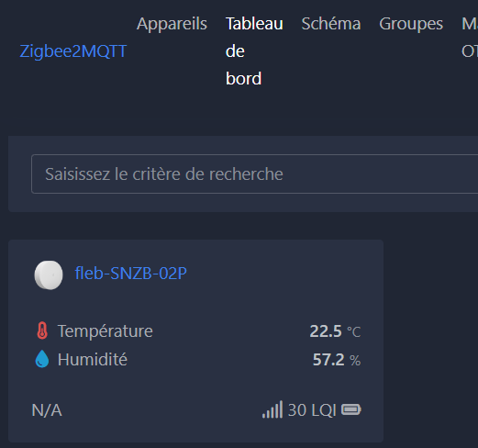Click the blue humidity droplet icon
The height and width of the screenshot is (448, 478).
42,359
